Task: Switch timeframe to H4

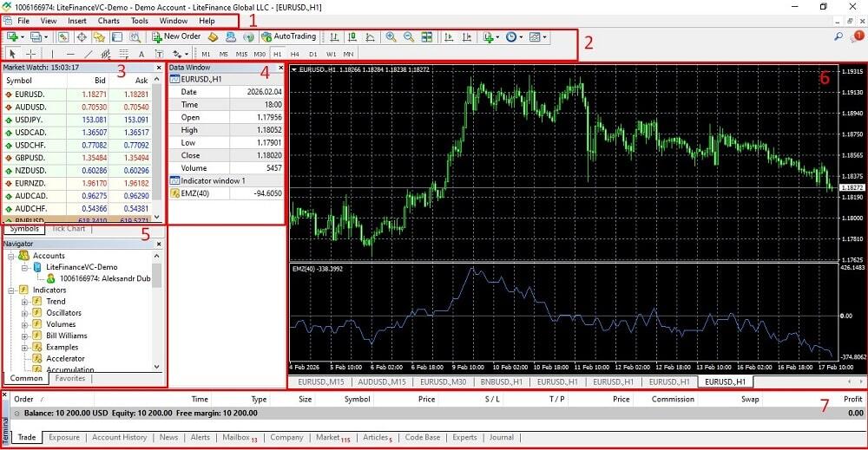Action: (294, 54)
